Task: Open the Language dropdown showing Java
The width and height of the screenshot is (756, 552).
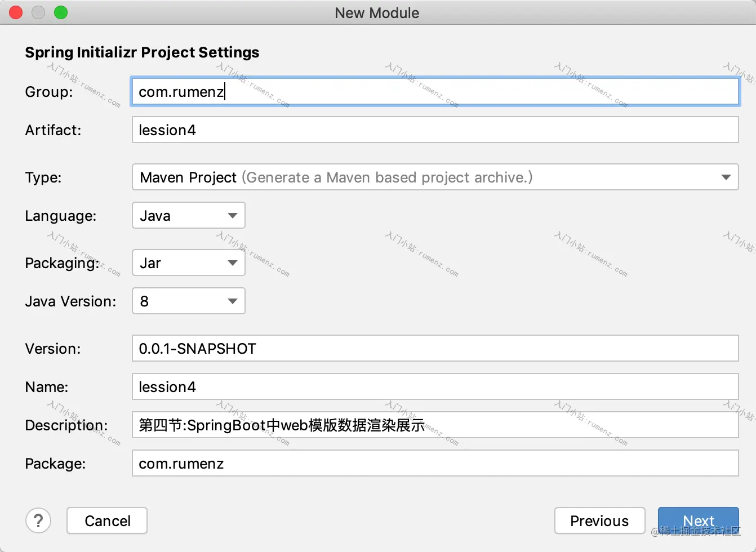Action: [x=188, y=215]
